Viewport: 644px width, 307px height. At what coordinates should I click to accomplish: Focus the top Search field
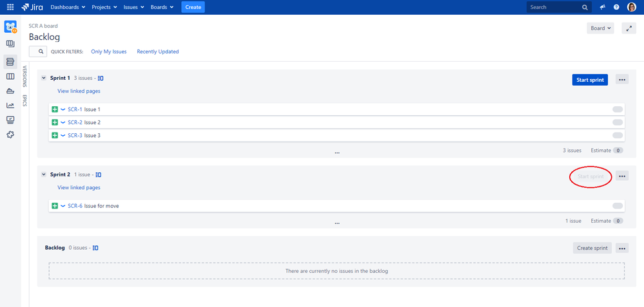pyautogui.click(x=559, y=7)
